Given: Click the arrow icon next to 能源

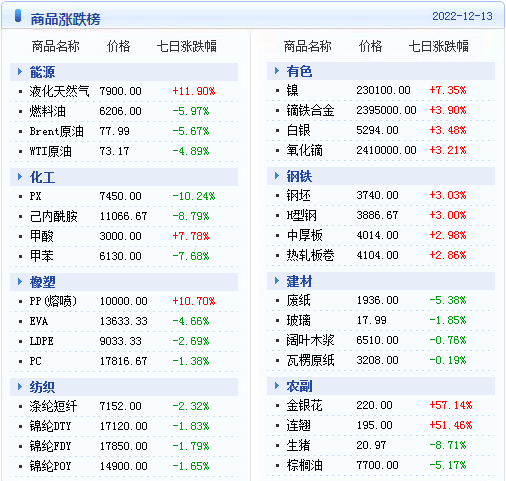Looking at the screenshot, I should click(20, 71).
